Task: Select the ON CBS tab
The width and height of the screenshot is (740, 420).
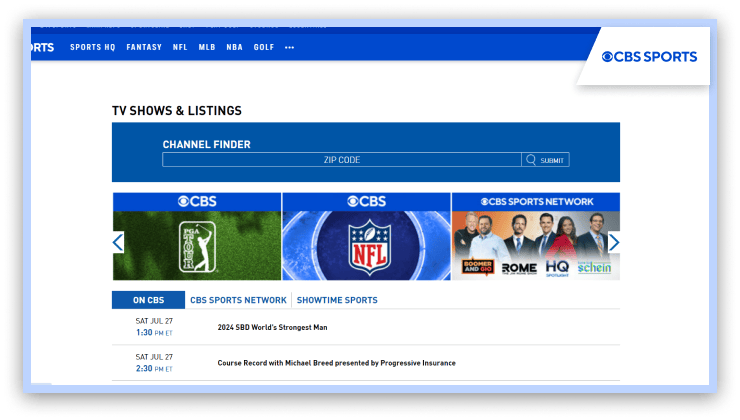Action: (148, 300)
